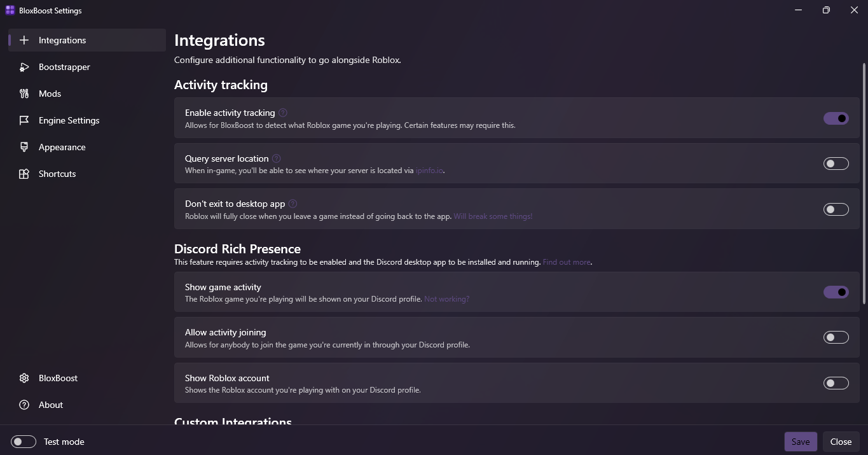The width and height of the screenshot is (868, 455).
Task: Toggle Show Roblox account switch
Action: tap(836, 383)
